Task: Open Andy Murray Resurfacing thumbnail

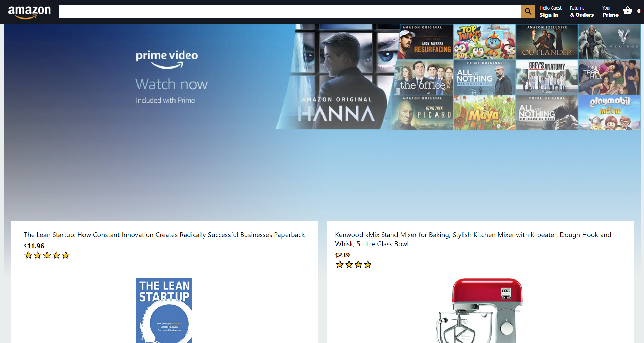Action: click(x=426, y=42)
